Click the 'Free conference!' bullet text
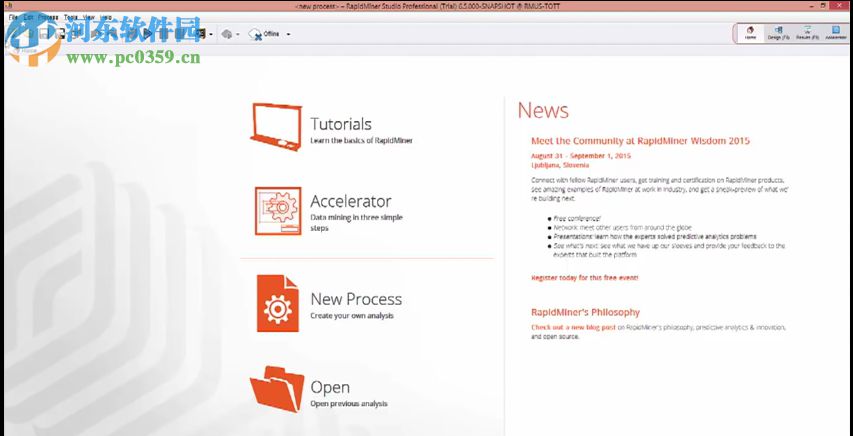 (x=577, y=218)
